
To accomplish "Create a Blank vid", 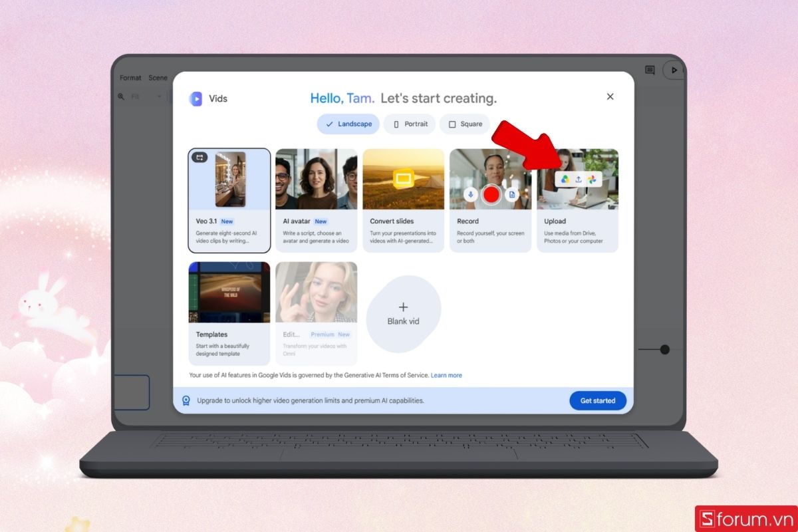I will [x=403, y=313].
